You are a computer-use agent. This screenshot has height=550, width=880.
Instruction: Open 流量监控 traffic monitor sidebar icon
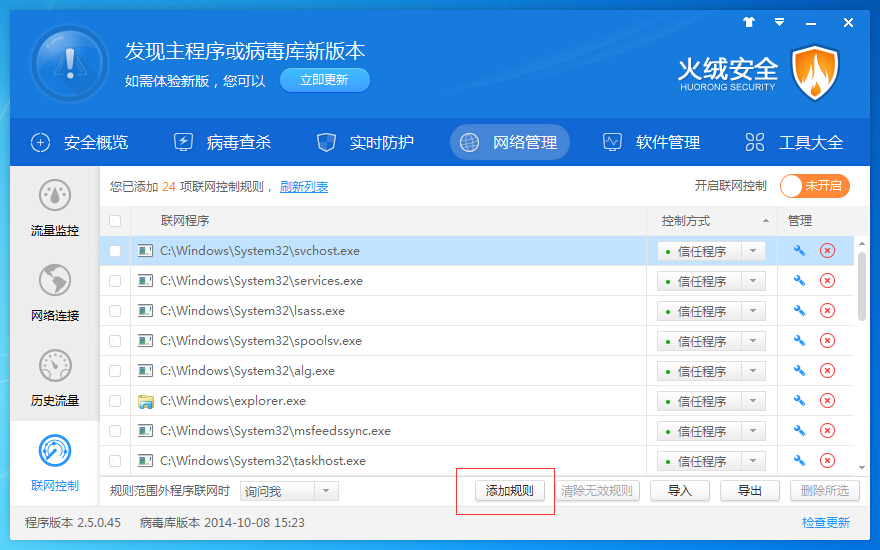click(x=54, y=208)
